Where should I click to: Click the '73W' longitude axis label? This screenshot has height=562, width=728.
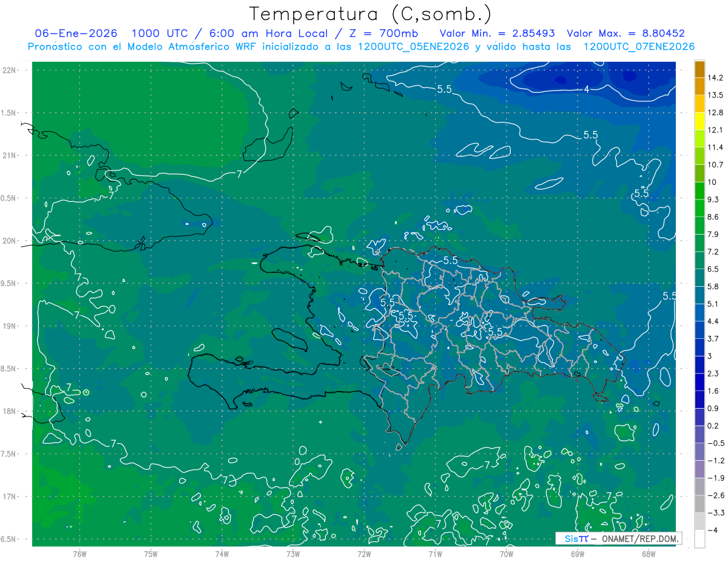(293, 554)
